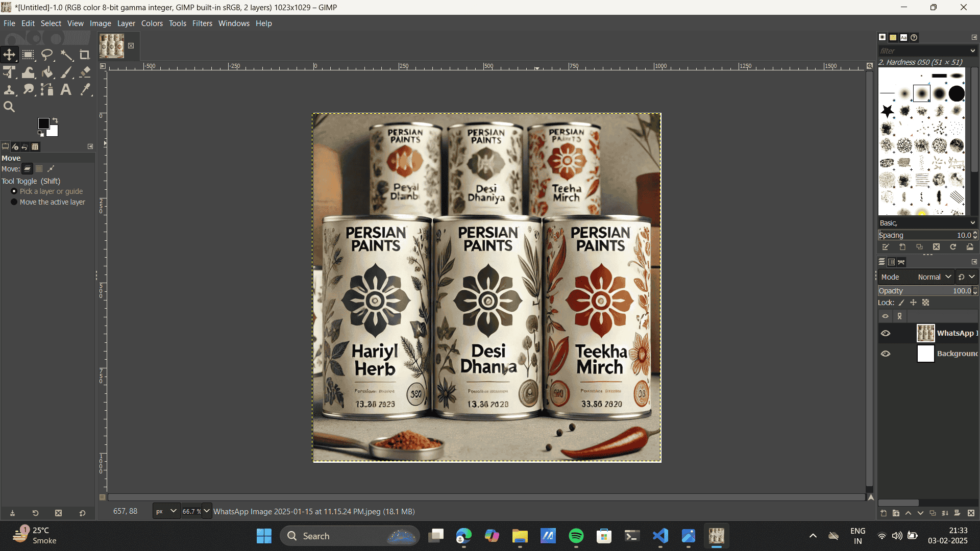Set Move mode to Layer
Screen dimensions: 980x551
coord(28,169)
